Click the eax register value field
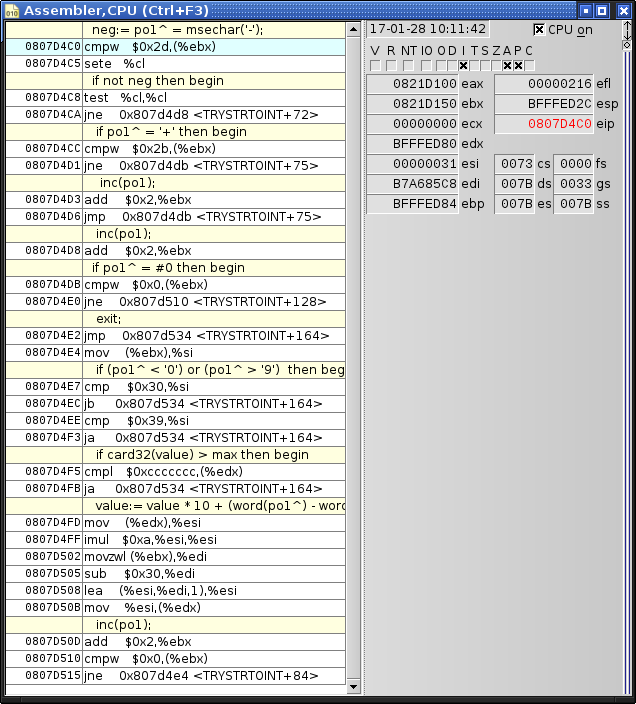This screenshot has width=636, height=704. pos(413,84)
